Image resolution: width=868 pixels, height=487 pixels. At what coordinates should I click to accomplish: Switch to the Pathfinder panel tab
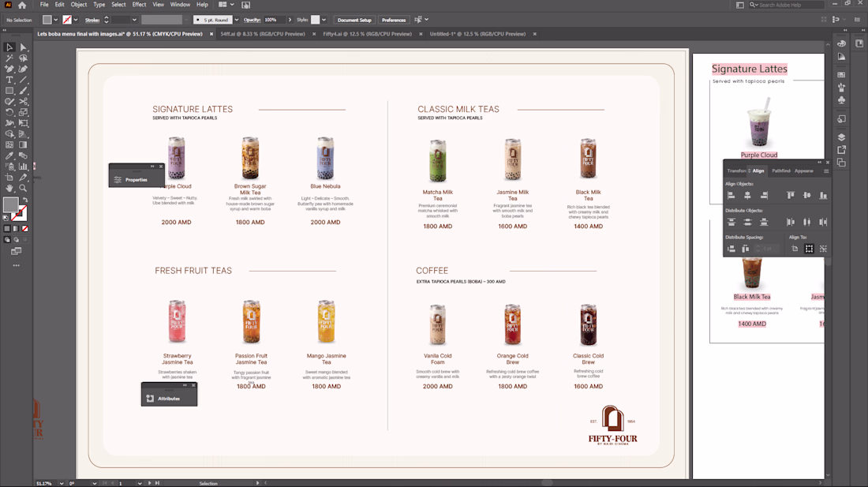pos(781,171)
